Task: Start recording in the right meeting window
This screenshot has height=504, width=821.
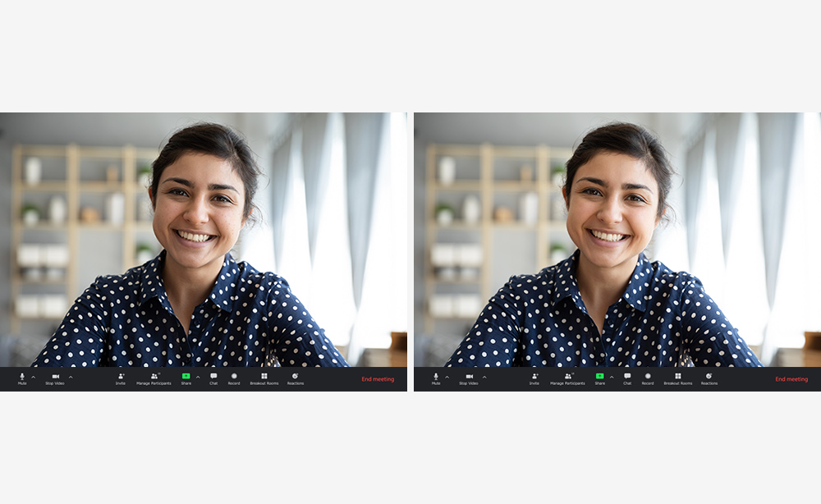Action: tap(648, 377)
